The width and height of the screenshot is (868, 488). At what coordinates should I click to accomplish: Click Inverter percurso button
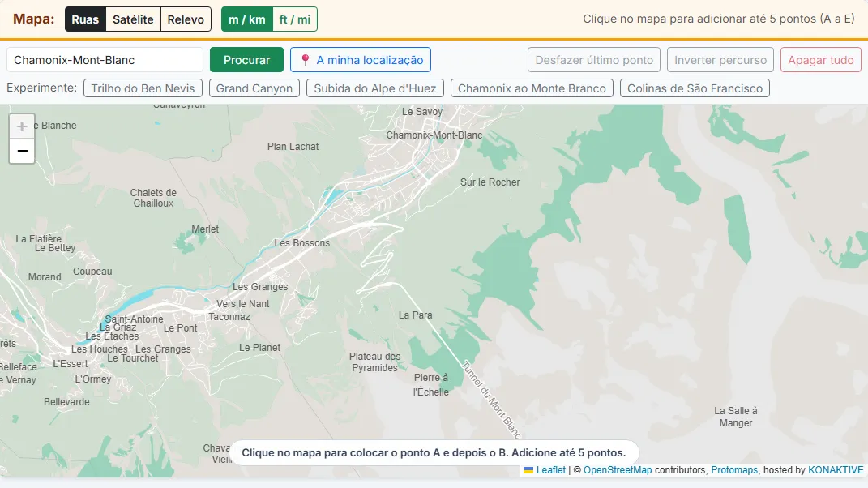720,60
